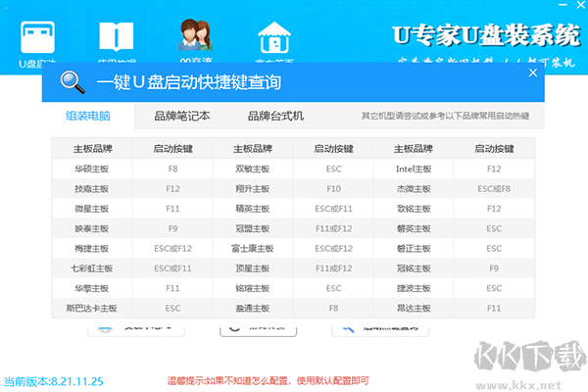Click the F9 key for 映泰主板
This screenshot has height=392, width=588.
(x=172, y=228)
